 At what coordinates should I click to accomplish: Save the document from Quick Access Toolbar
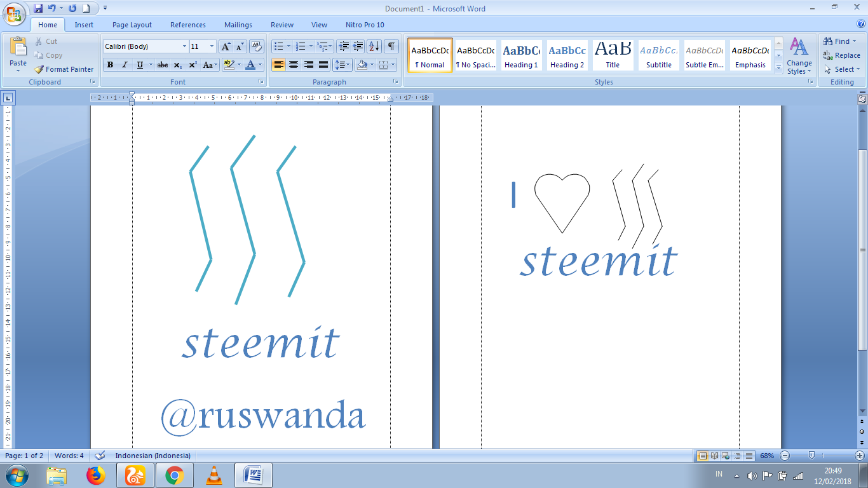click(38, 8)
